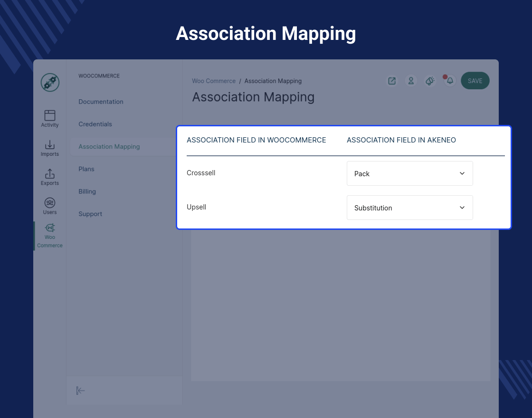Image resolution: width=532 pixels, height=418 pixels.
Task: Click the open-in-new-window icon
Action: pyautogui.click(x=392, y=81)
